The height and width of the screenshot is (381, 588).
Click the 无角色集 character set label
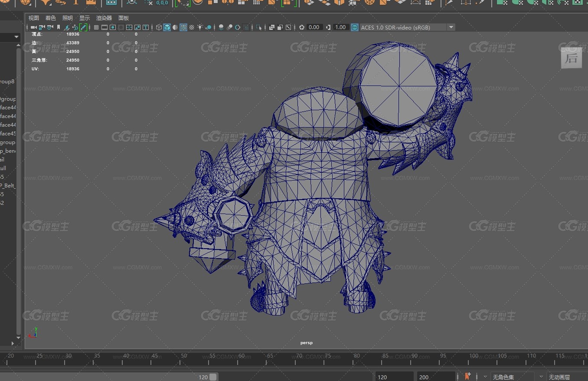click(503, 378)
